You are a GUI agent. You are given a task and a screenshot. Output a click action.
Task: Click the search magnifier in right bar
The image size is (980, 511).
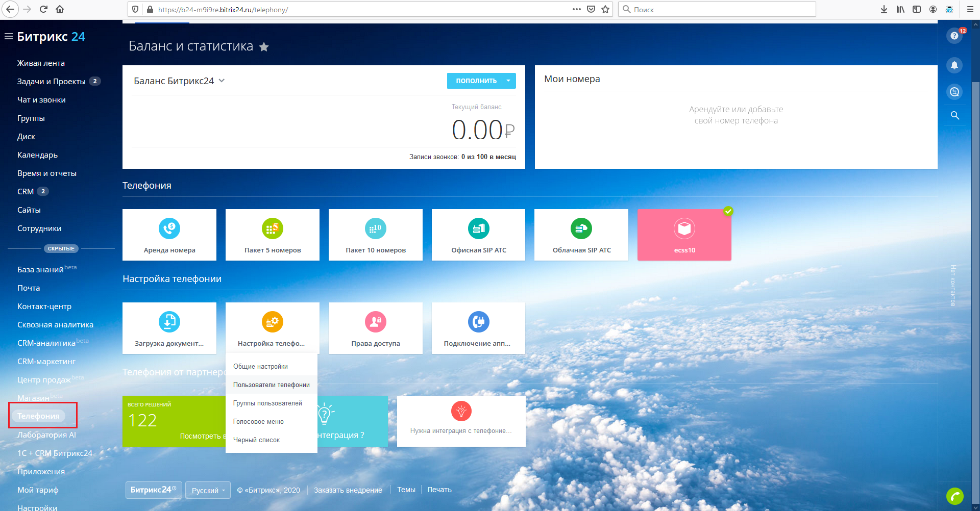[955, 115]
